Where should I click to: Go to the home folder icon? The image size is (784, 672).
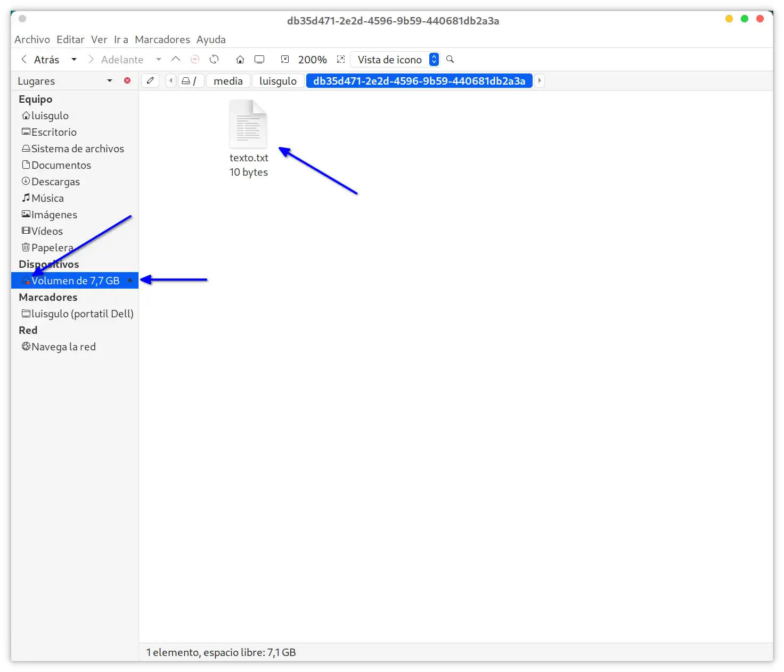point(240,60)
